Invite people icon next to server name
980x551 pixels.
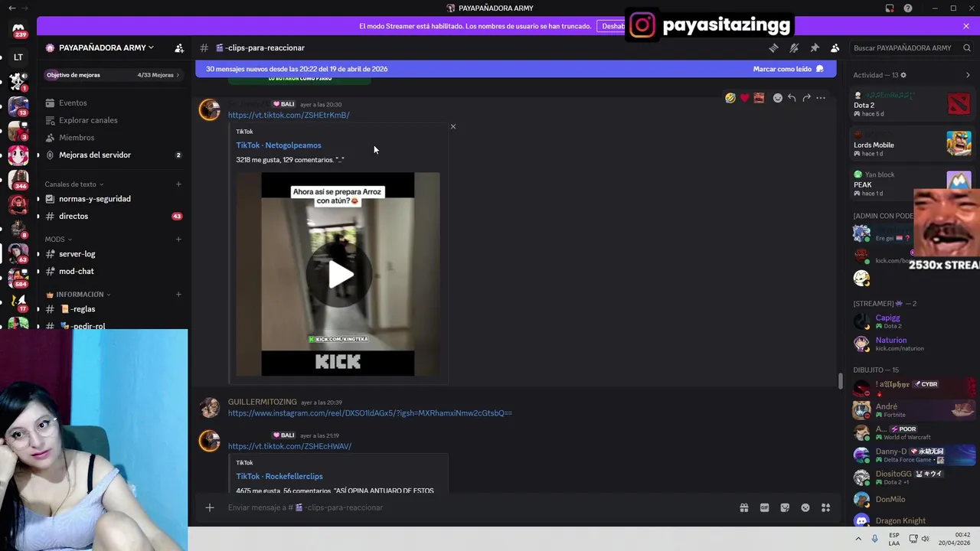(x=179, y=47)
